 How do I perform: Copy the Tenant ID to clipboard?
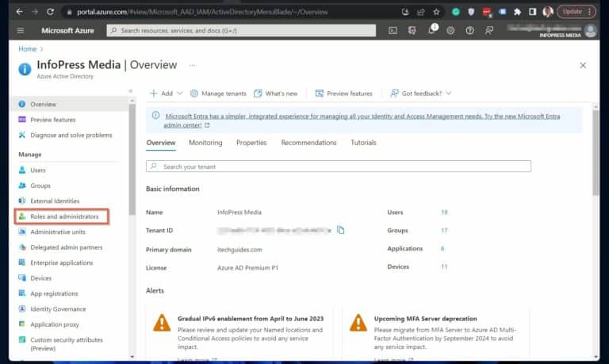tap(341, 230)
